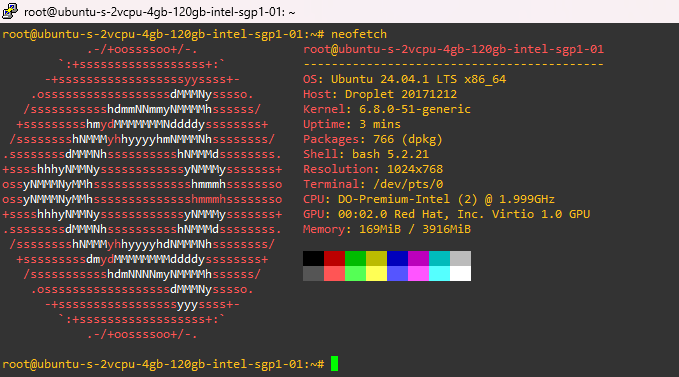Click the green terminal cursor block
The image size is (679, 377).
[x=334, y=364]
